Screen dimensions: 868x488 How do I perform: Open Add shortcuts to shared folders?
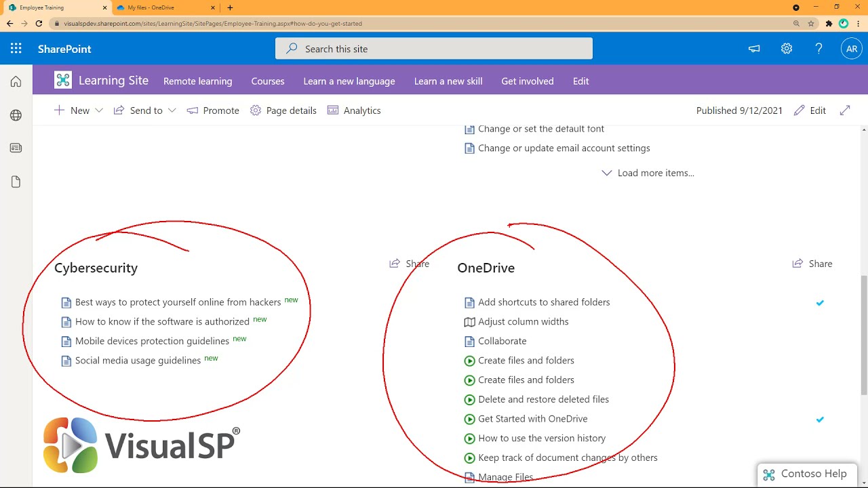pos(544,302)
